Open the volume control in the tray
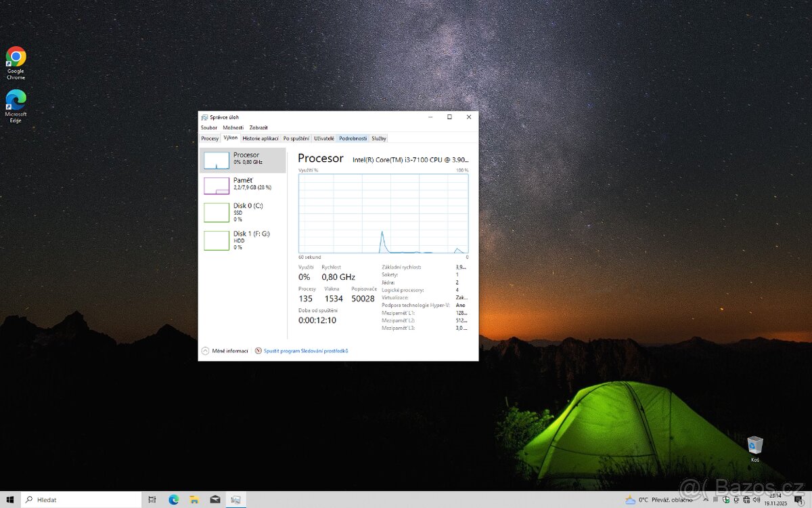This screenshot has width=812, height=508. 757,500
